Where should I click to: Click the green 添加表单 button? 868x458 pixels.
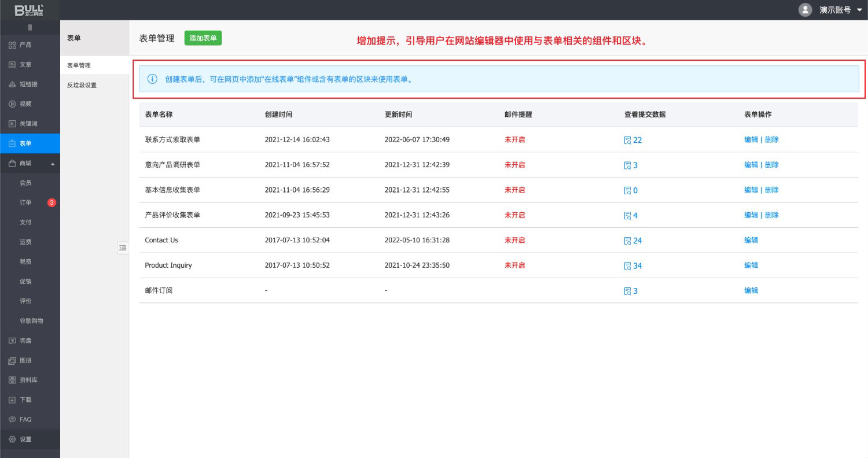(203, 38)
